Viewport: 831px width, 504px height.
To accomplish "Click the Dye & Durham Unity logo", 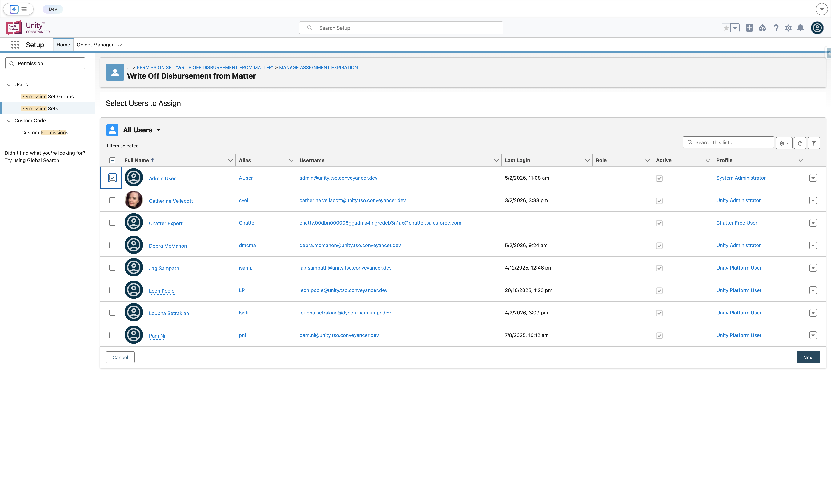I will 28,28.
